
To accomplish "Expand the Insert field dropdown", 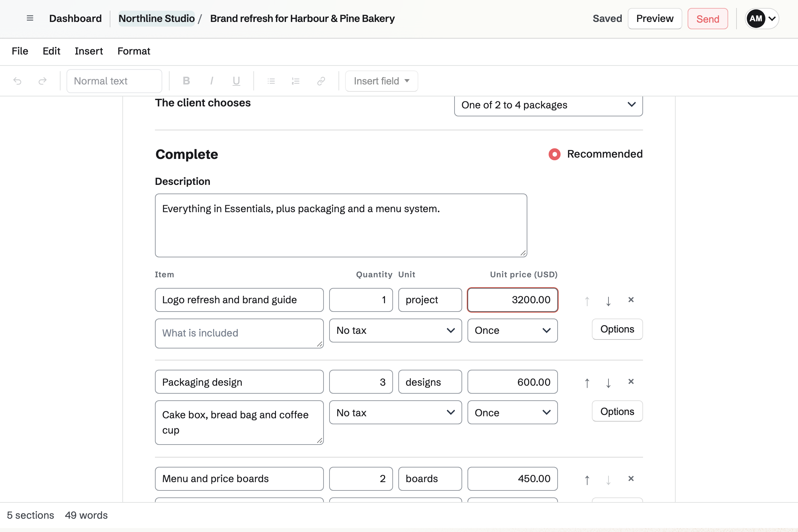I will click(x=381, y=81).
